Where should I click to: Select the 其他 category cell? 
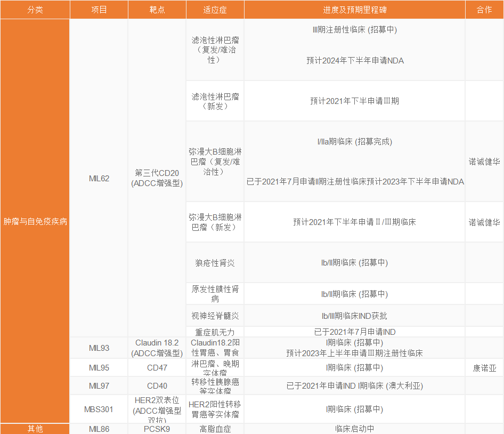pos(35,429)
